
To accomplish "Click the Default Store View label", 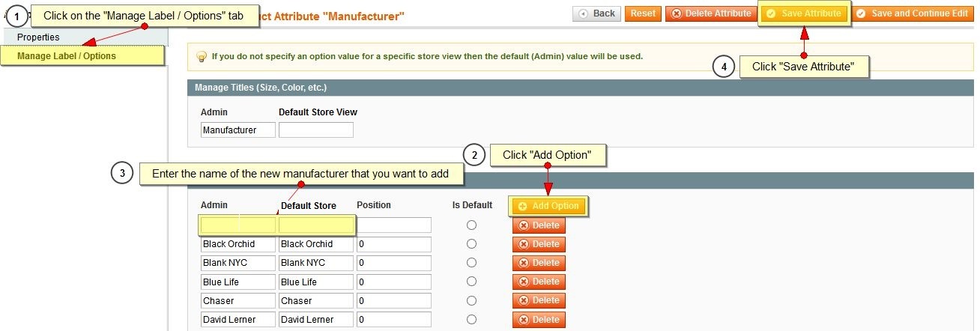I will (318, 112).
